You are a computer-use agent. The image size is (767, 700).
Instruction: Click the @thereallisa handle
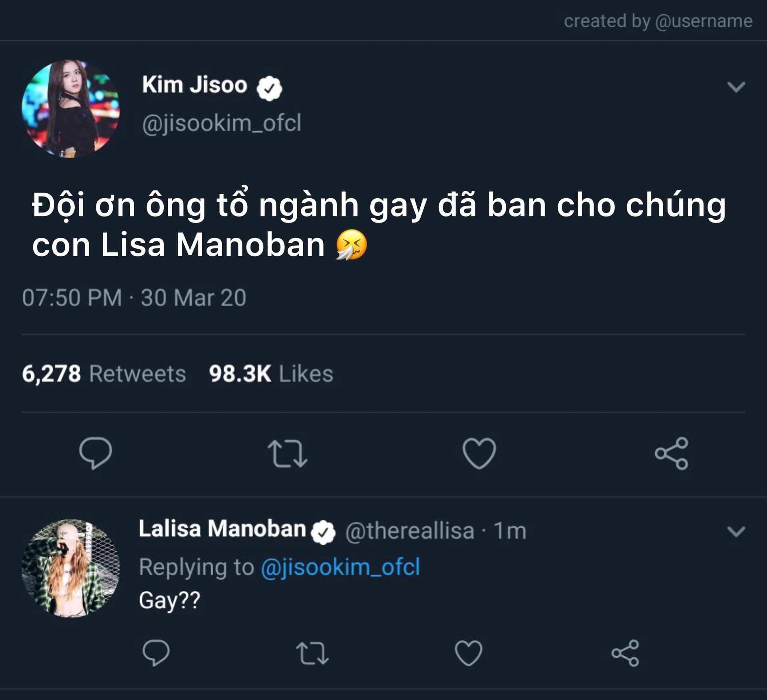409,531
